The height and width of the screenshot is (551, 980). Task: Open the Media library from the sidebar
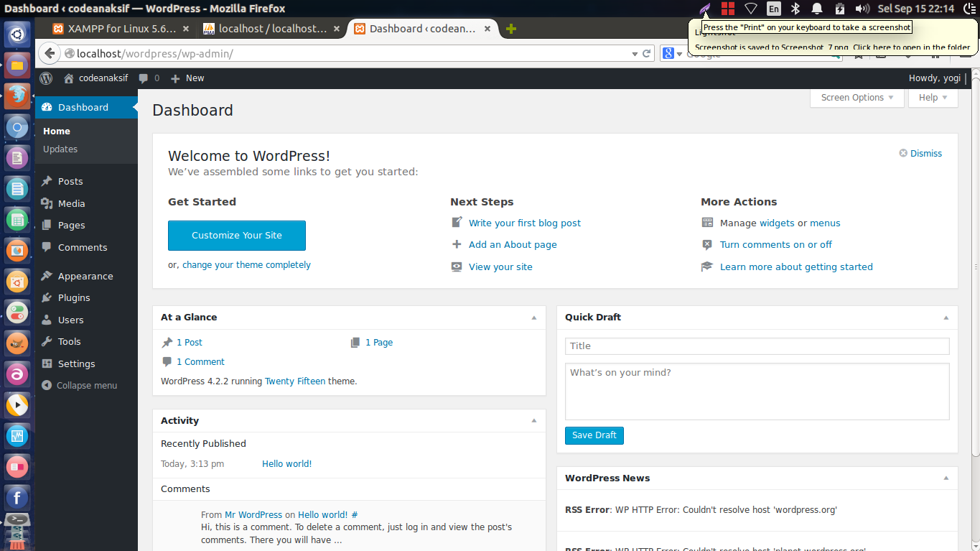click(x=47, y=203)
